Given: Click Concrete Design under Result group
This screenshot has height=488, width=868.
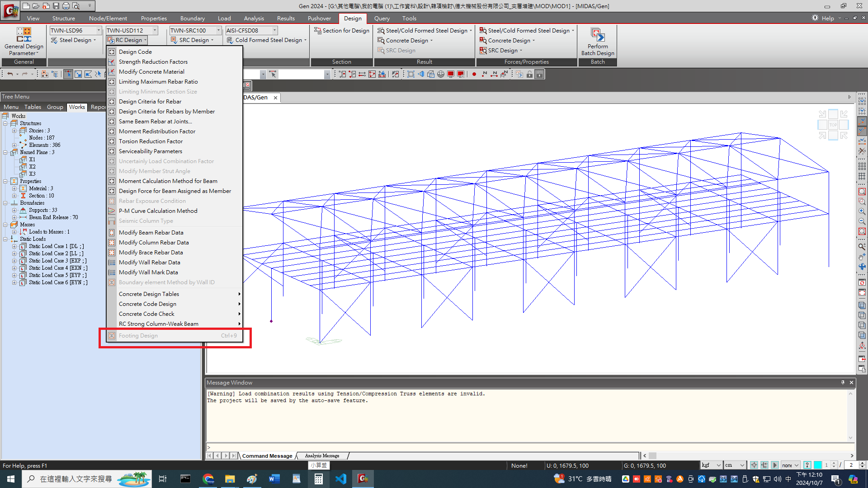Looking at the screenshot, I should [x=405, y=40].
